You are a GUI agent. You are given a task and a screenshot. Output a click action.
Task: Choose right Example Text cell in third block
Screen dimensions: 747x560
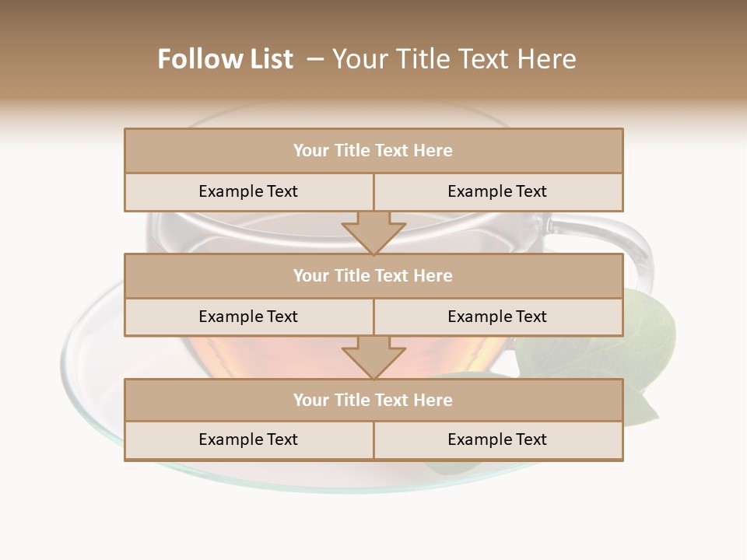(x=497, y=440)
